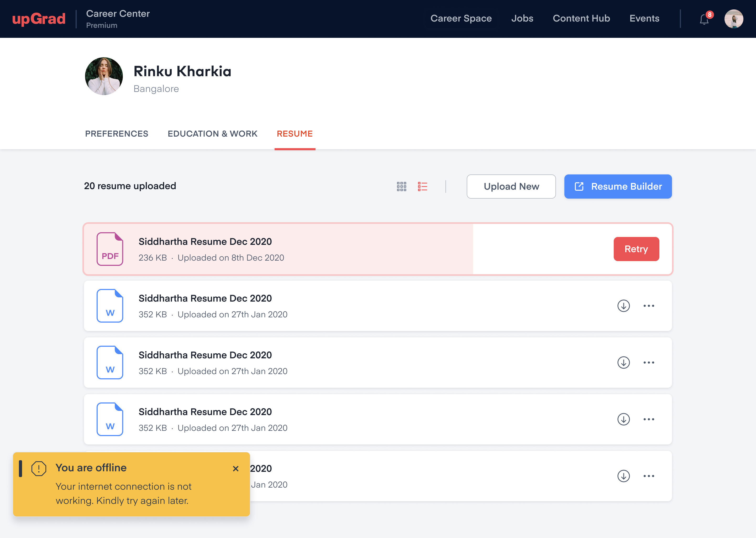Click the name Rinku Kharkia
The image size is (756, 538).
click(x=182, y=71)
